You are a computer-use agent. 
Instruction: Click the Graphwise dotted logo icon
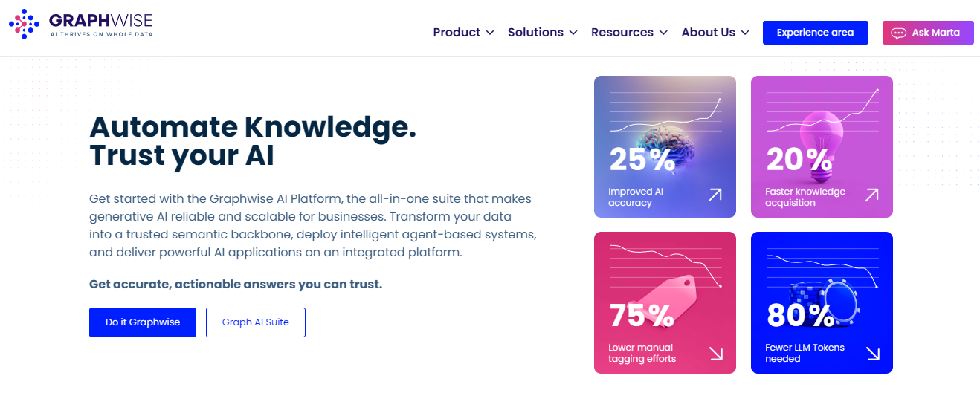click(x=24, y=24)
